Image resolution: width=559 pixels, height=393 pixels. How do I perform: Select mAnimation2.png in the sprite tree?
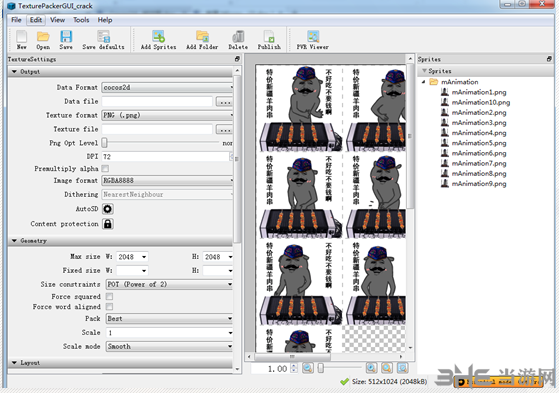coord(479,113)
